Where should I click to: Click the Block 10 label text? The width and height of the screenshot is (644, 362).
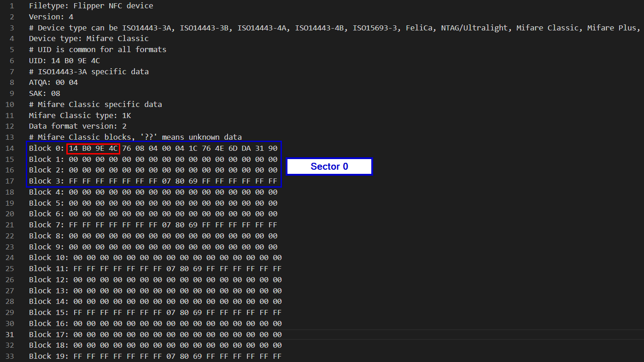(48, 258)
